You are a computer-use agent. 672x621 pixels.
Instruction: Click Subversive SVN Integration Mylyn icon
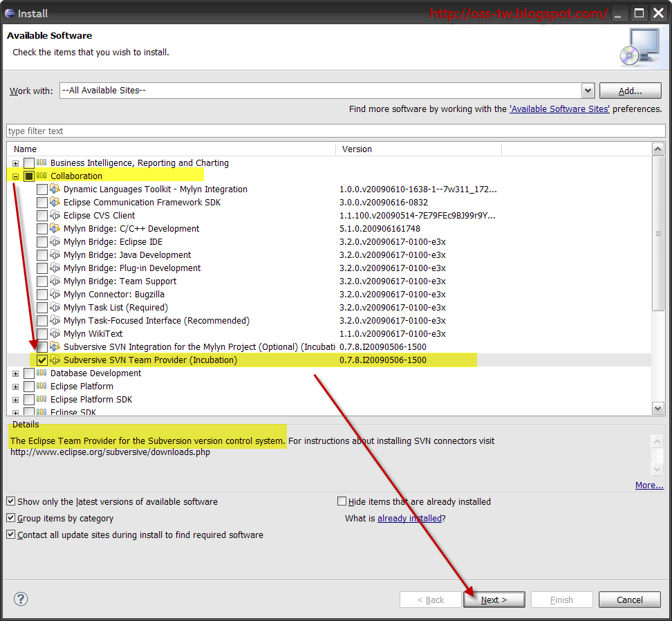coord(55,346)
